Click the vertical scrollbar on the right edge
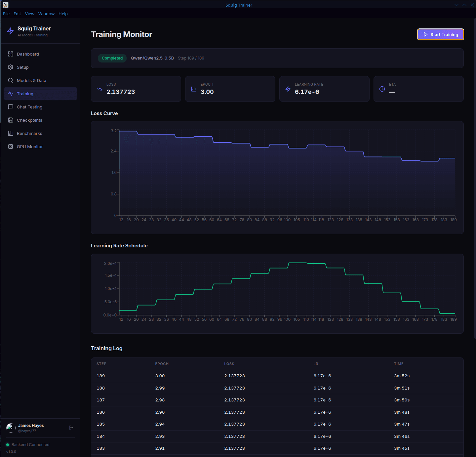 pyautogui.click(x=475, y=179)
